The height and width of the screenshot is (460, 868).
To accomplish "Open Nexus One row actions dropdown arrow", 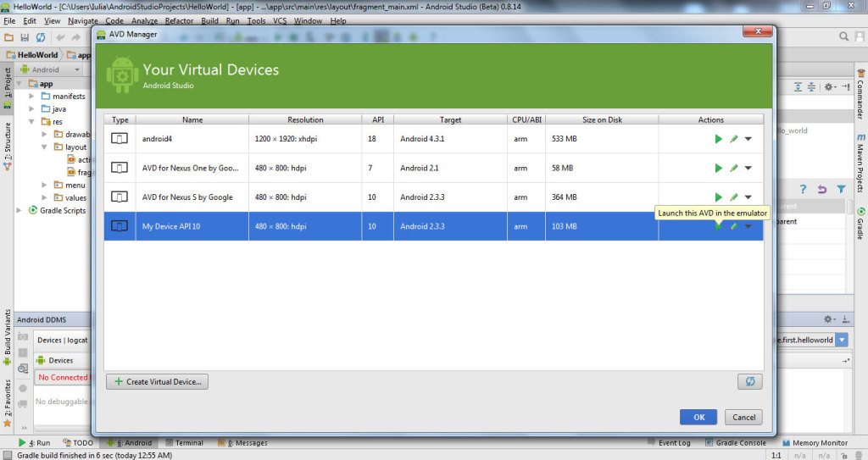I will click(748, 168).
